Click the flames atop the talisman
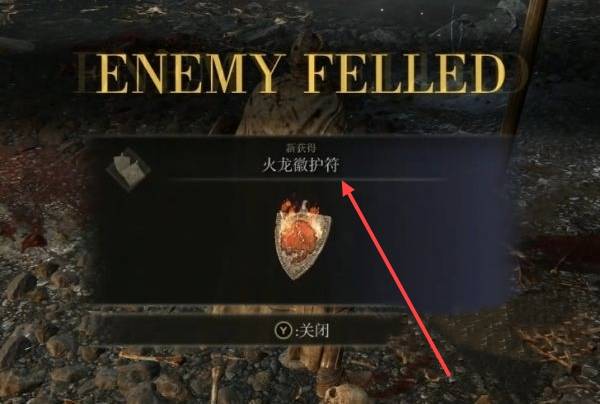 pos(300,207)
